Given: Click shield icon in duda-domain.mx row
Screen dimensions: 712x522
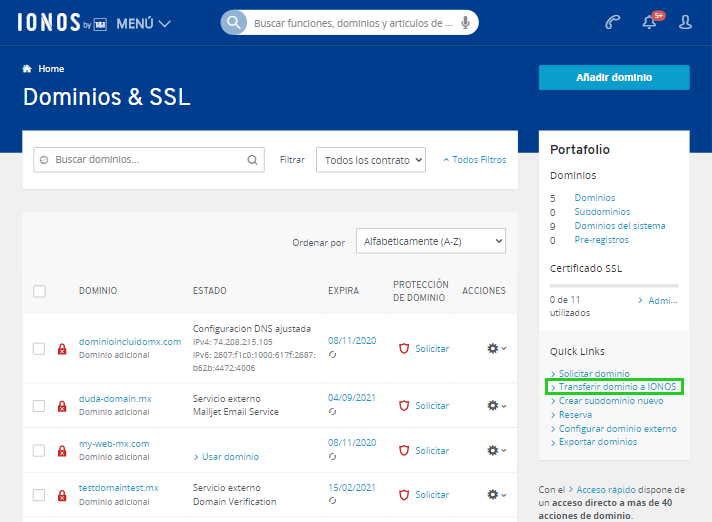Looking at the screenshot, I should point(404,405).
